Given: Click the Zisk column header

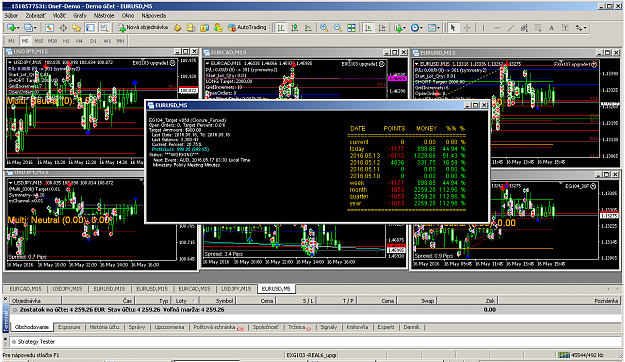Looking at the screenshot, I should 467,301.
